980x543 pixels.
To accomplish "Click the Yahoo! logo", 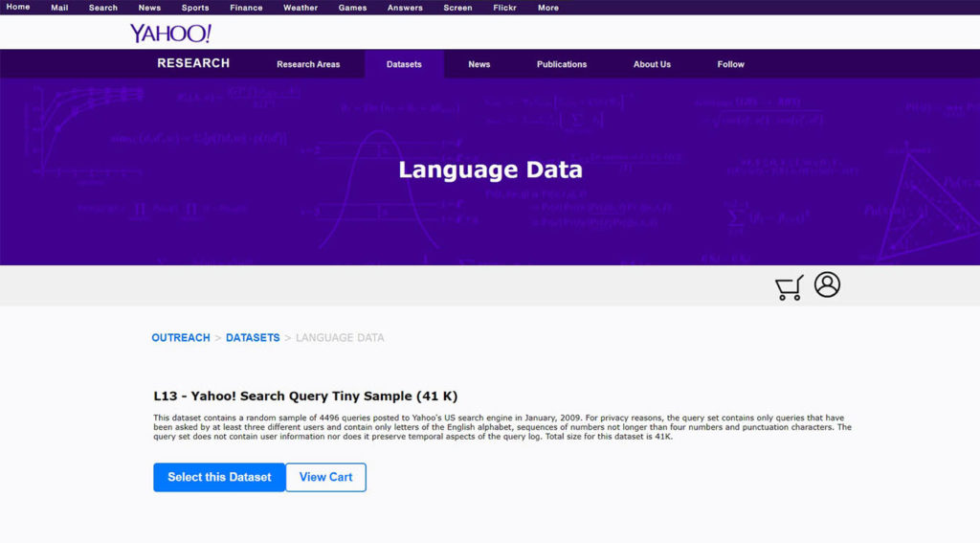I will pyautogui.click(x=170, y=34).
